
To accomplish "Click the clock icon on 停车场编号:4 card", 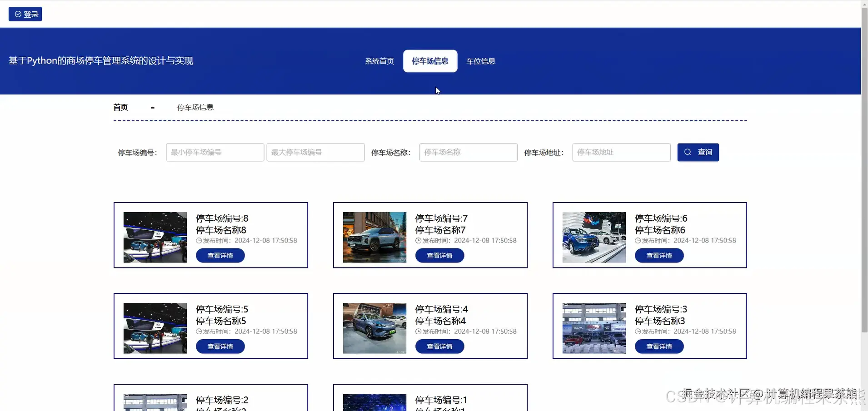I will click(x=419, y=331).
